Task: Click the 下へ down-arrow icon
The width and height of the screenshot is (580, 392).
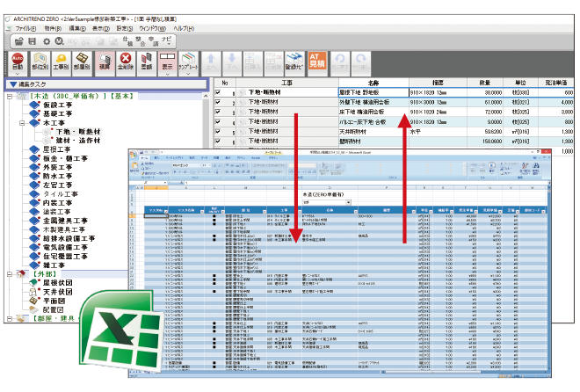Action: click(x=232, y=62)
